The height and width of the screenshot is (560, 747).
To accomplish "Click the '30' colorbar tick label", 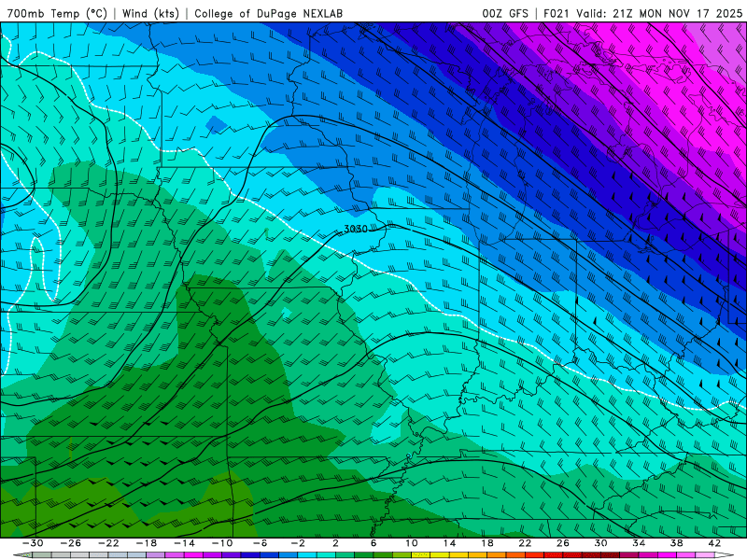I will pyautogui.click(x=600, y=543).
